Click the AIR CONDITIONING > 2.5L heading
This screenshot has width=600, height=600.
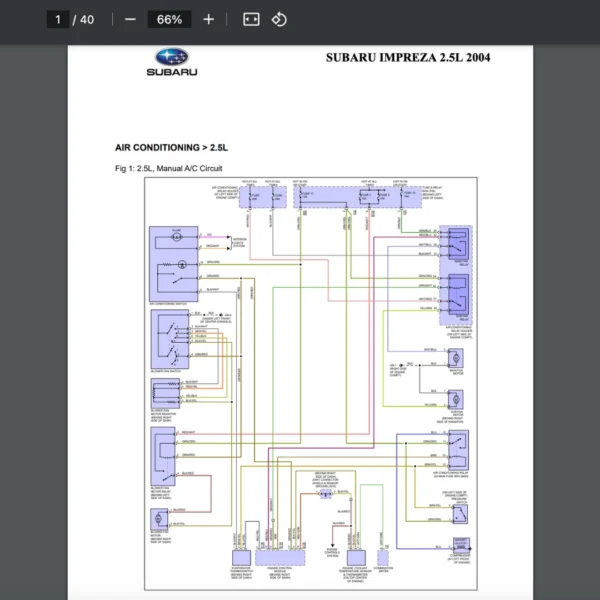(172, 147)
